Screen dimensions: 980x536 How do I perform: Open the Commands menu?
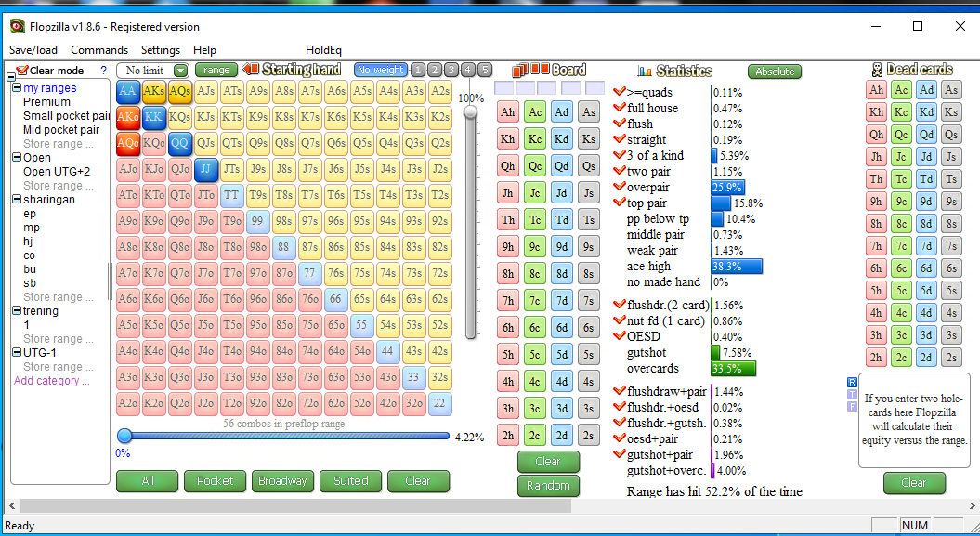tap(99, 50)
